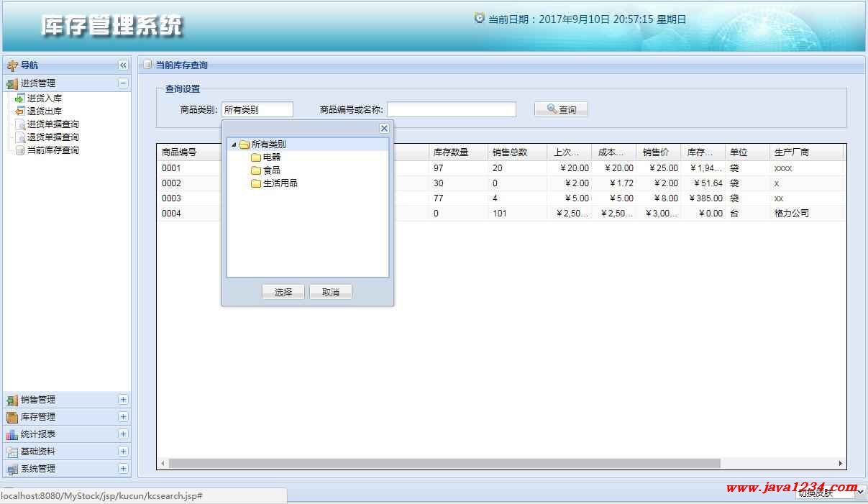Viewport: 868px width, 504px height.
Task: Collapse the 所有类别 tree node arrow
Action: click(x=234, y=145)
